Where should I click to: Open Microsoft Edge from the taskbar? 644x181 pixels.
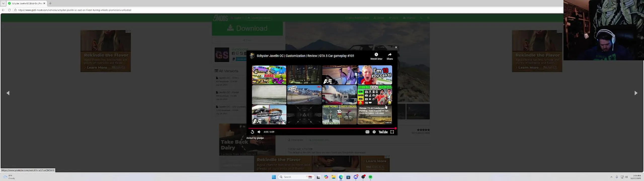tap(341, 177)
